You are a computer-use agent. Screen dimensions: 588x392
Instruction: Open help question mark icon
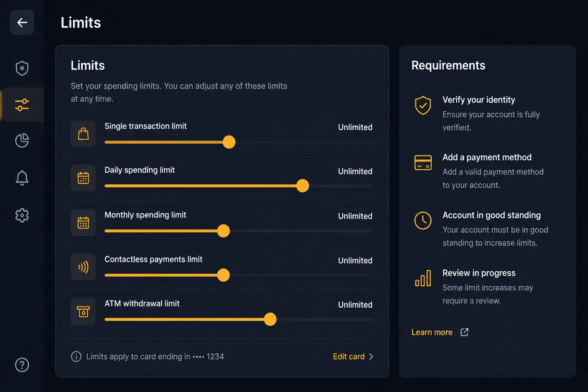coord(22,365)
